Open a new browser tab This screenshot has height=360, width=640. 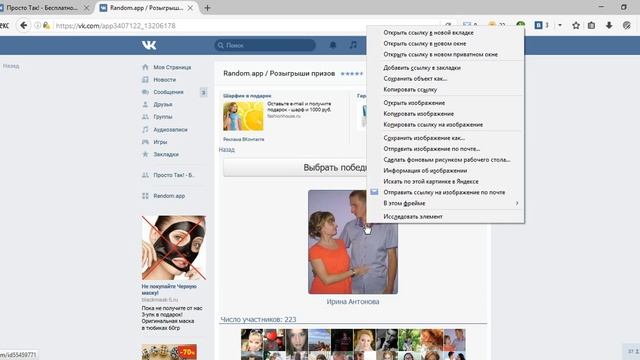pyautogui.click(x=207, y=8)
